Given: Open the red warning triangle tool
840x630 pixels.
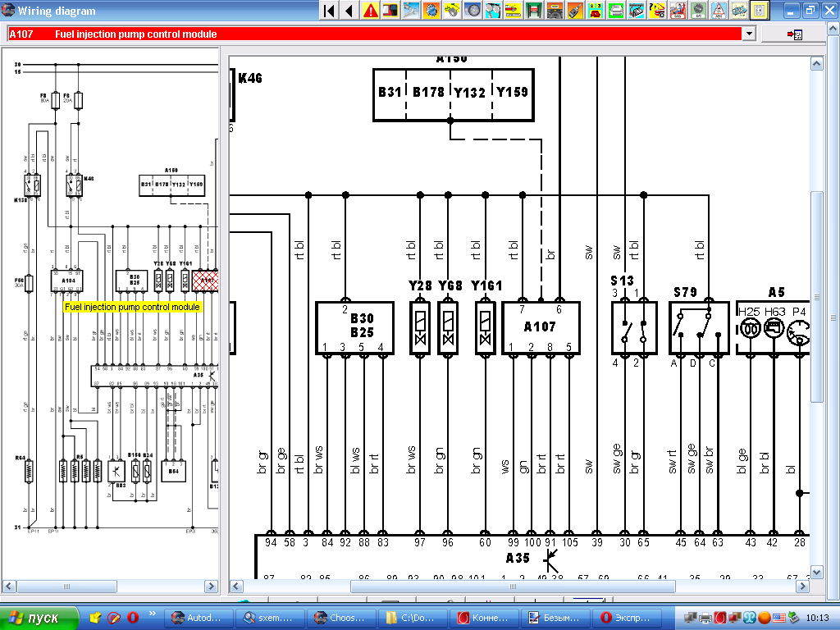Looking at the screenshot, I should coord(370,10).
